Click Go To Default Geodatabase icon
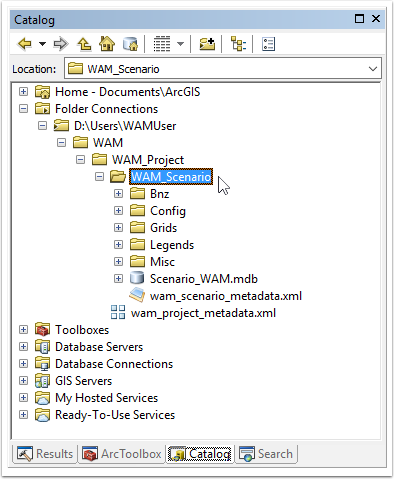 130,44
